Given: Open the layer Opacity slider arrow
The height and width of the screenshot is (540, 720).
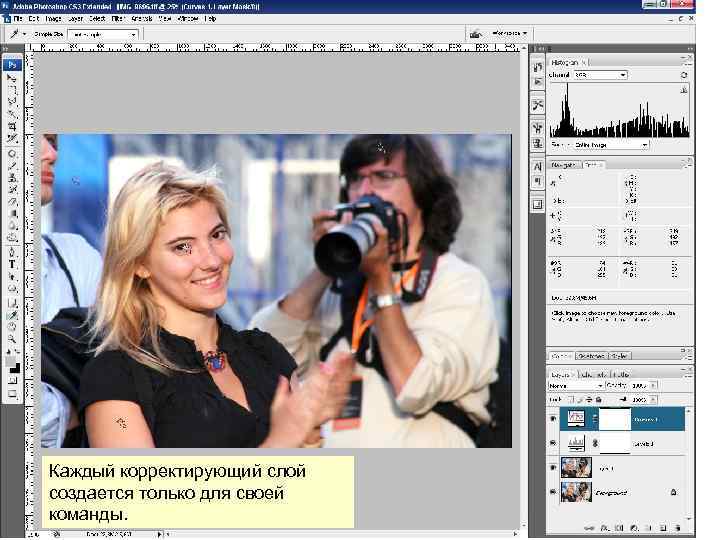Looking at the screenshot, I should coord(654,385).
